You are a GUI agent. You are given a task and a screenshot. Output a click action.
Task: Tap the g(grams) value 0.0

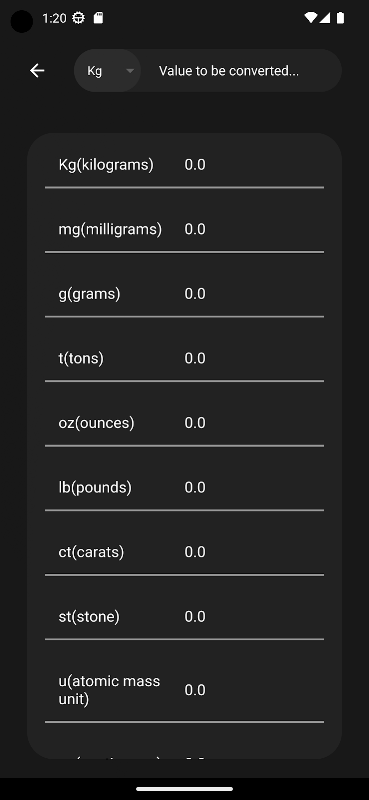pyautogui.click(x=195, y=294)
